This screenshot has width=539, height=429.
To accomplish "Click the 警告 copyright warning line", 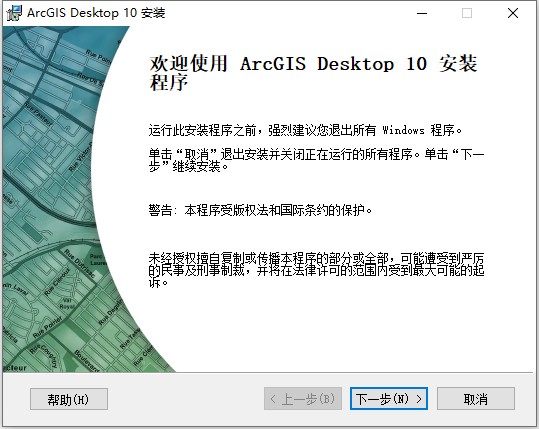I will [x=261, y=210].
